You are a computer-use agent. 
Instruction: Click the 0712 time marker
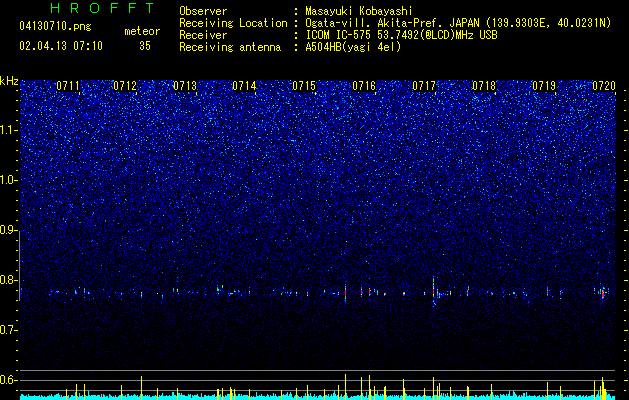[125, 85]
